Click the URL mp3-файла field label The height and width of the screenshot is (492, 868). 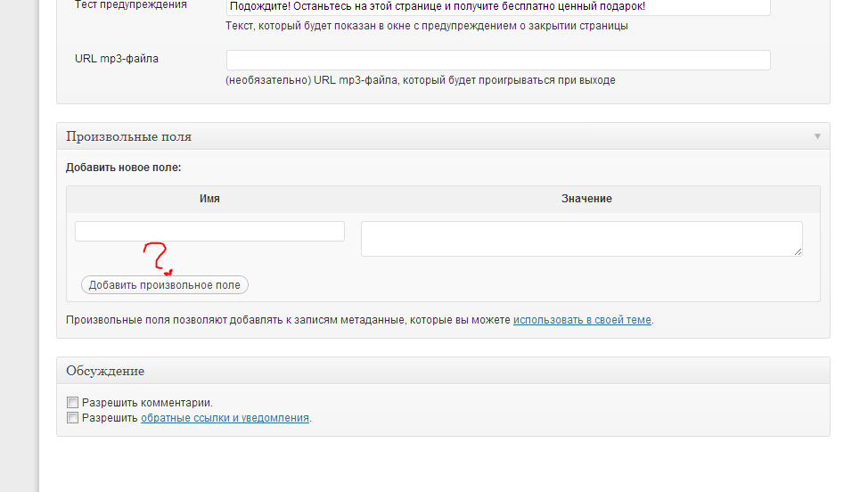(x=117, y=59)
